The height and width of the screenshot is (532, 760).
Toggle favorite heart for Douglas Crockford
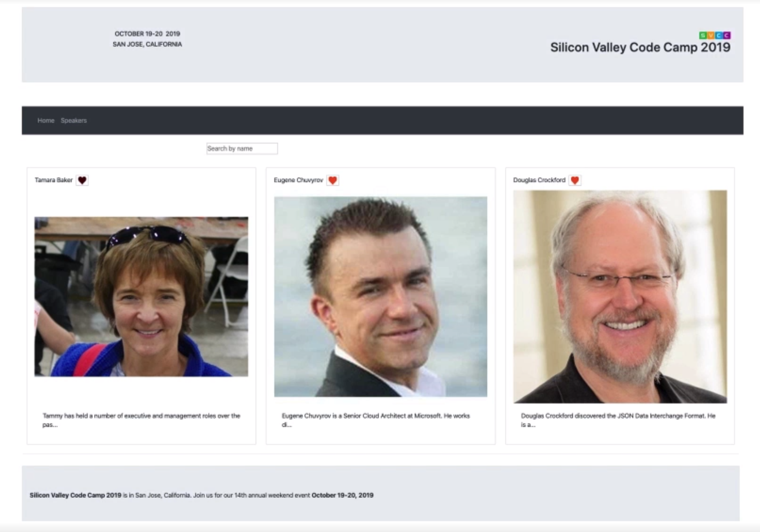(575, 180)
